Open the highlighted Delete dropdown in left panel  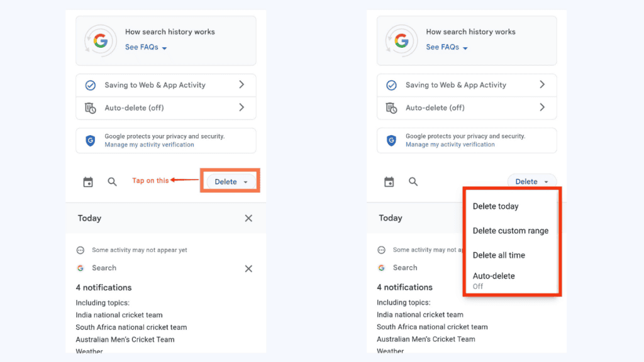click(x=230, y=182)
